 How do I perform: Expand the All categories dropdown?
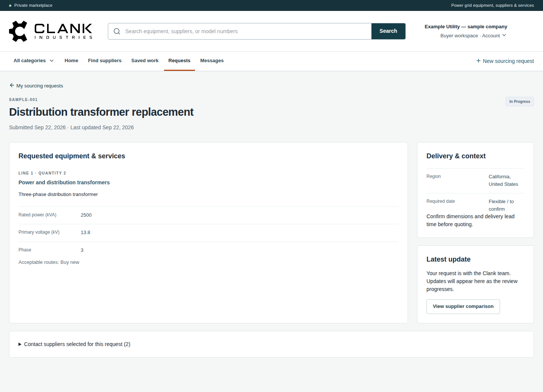click(x=34, y=61)
